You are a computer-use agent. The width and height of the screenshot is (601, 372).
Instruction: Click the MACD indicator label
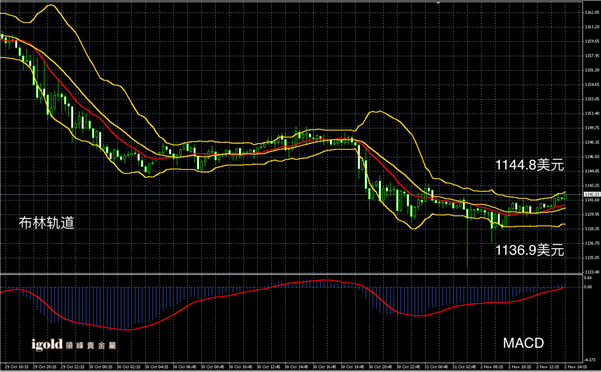tap(523, 343)
